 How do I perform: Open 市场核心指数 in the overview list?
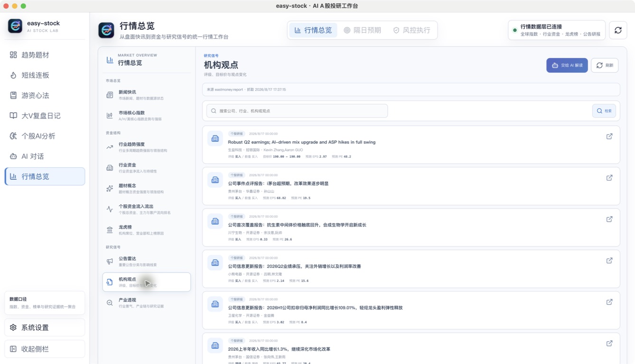[147, 116]
